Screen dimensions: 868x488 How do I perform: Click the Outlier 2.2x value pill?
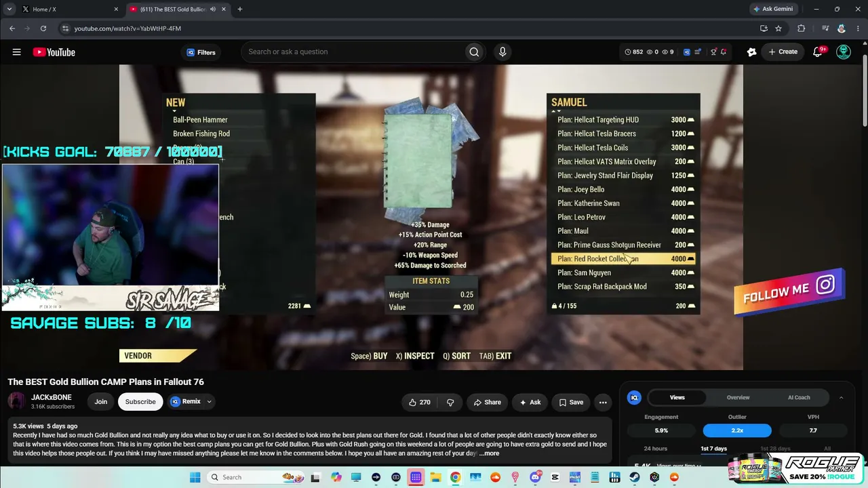[x=737, y=430]
